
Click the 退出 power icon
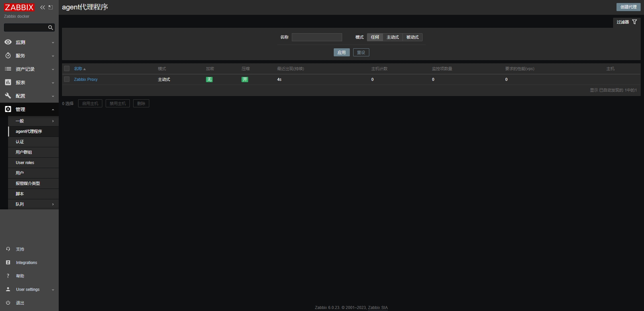click(x=8, y=303)
